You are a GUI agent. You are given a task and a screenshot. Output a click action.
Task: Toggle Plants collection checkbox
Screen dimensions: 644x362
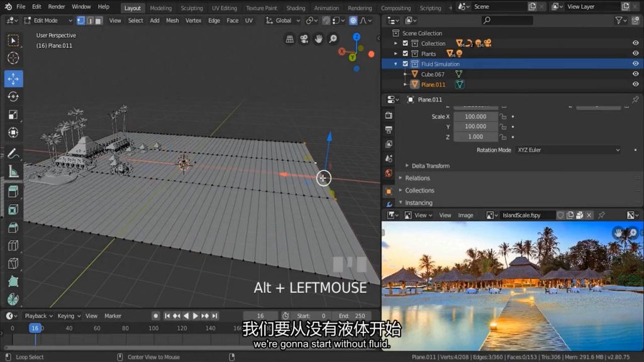406,53
